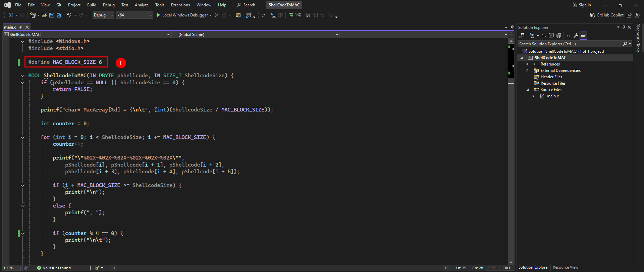Click View Code angle brackets icon
Screen dimensions: 644x272
coord(569,36)
